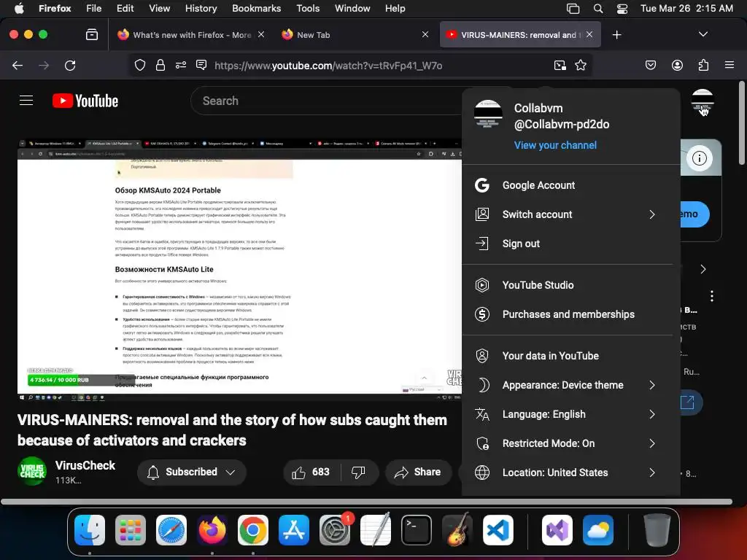The width and height of the screenshot is (747, 560).
Task: Click the VirusCheck channel avatar
Action: pyautogui.click(x=32, y=471)
